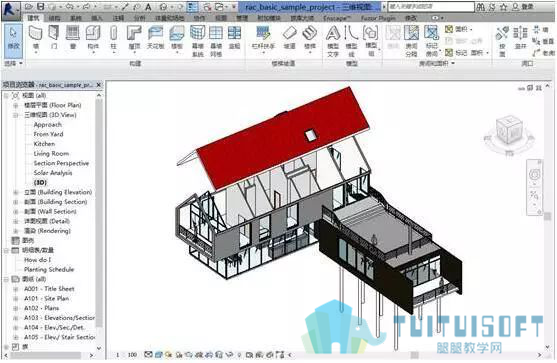Select the Roof tool

[x=134, y=38]
